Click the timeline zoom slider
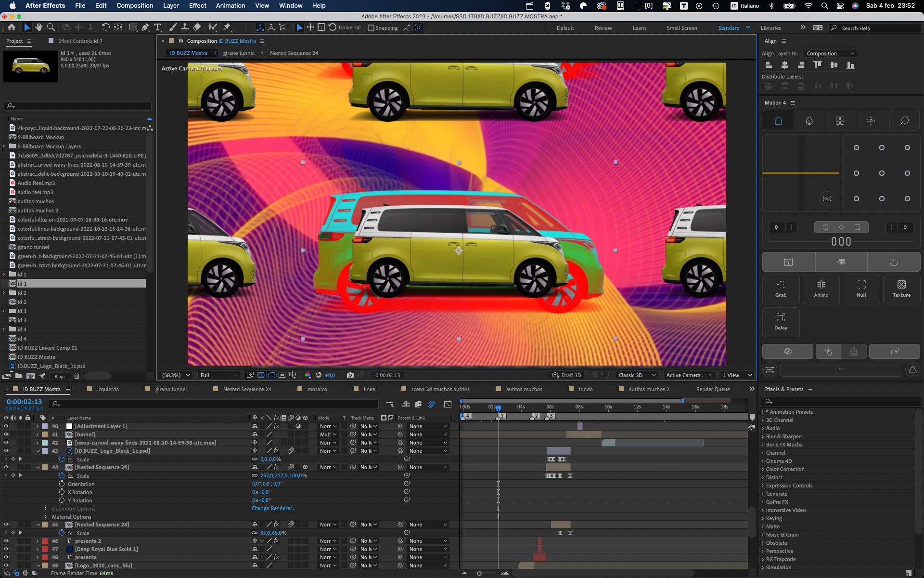The image size is (924, 578). (x=479, y=573)
